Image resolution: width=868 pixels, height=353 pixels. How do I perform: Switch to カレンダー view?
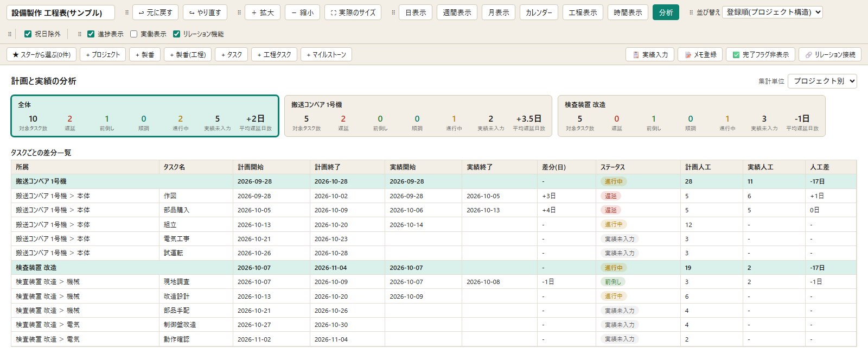coord(539,12)
